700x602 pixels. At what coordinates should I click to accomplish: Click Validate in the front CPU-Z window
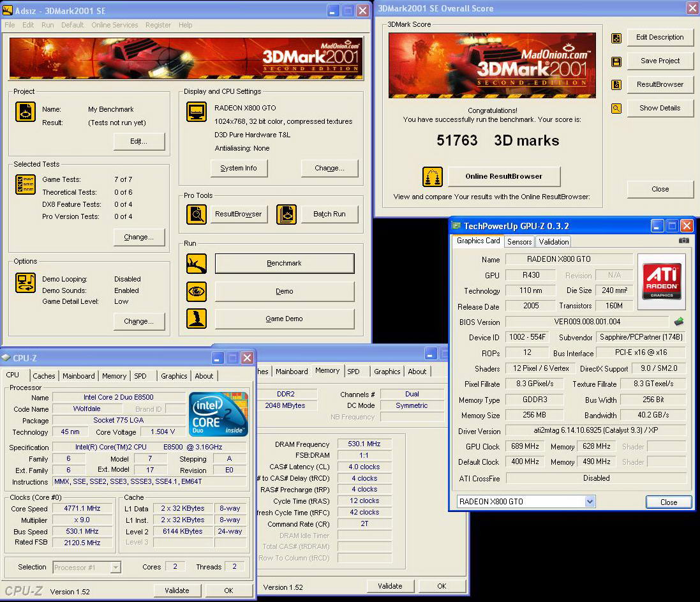click(x=177, y=591)
